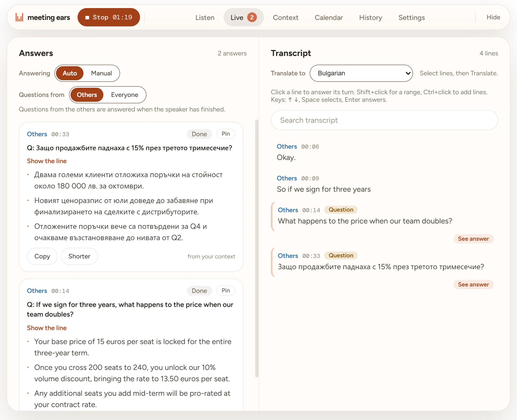Mark the 00:33 answer as Done

199,134
